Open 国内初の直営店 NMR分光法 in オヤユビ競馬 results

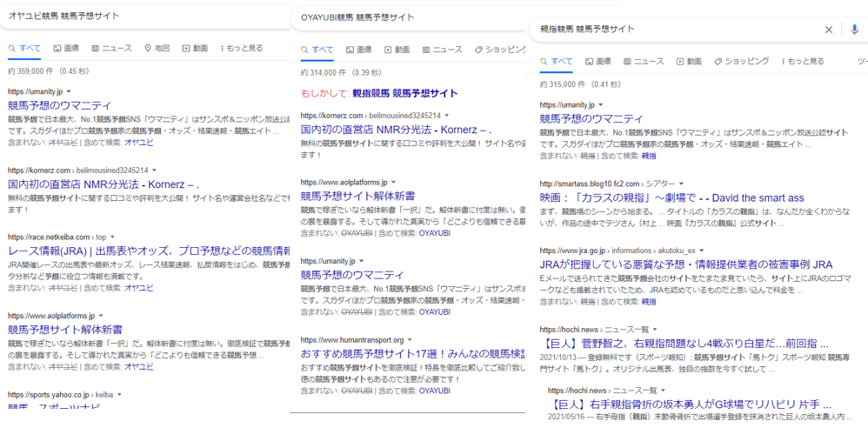click(x=103, y=184)
